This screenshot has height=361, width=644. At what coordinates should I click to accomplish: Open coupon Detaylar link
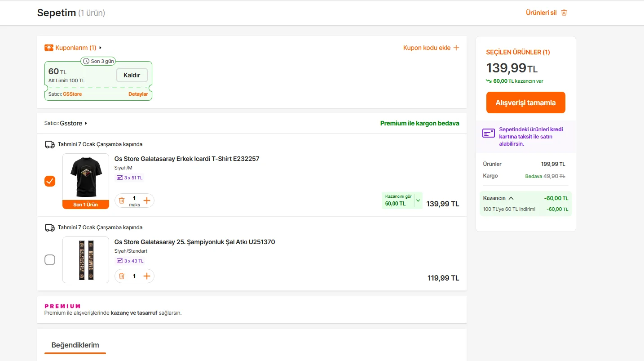tap(138, 94)
